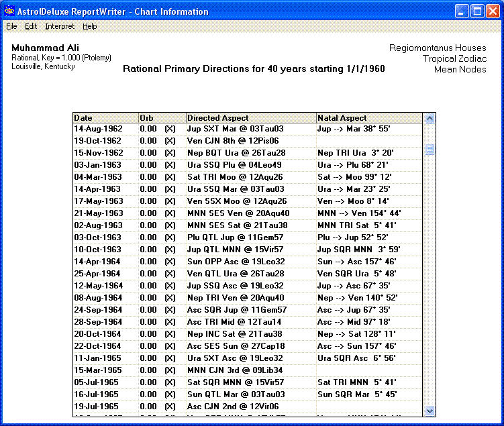Toggle the (X) mark on the 14-Aug-1962 row
Image resolution: width=504 pixels, height=426 pixels.
coord(170,129)
